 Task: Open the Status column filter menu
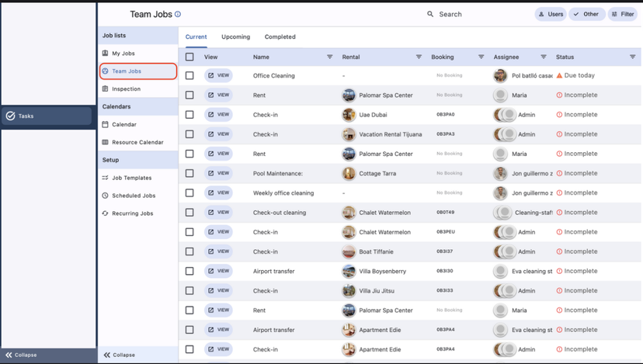pos(632,57)
